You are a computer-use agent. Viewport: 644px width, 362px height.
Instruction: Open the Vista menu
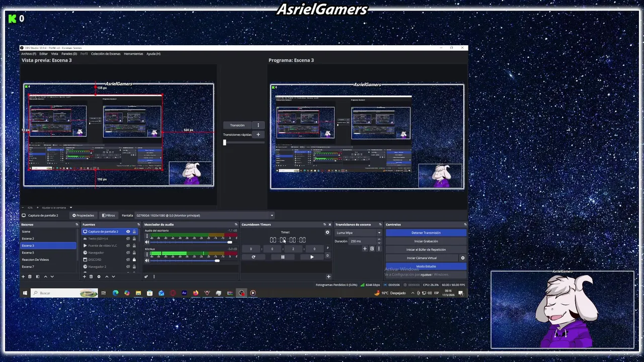(54, 54)
